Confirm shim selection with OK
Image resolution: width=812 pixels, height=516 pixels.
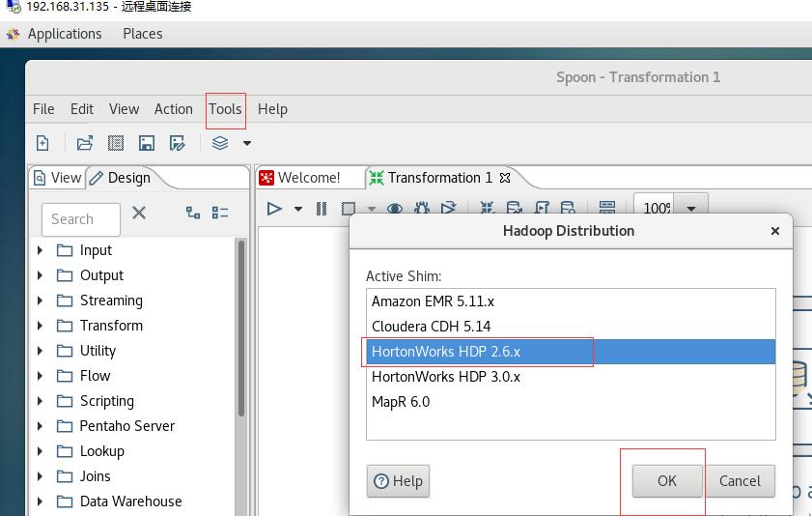coord(667,481)
